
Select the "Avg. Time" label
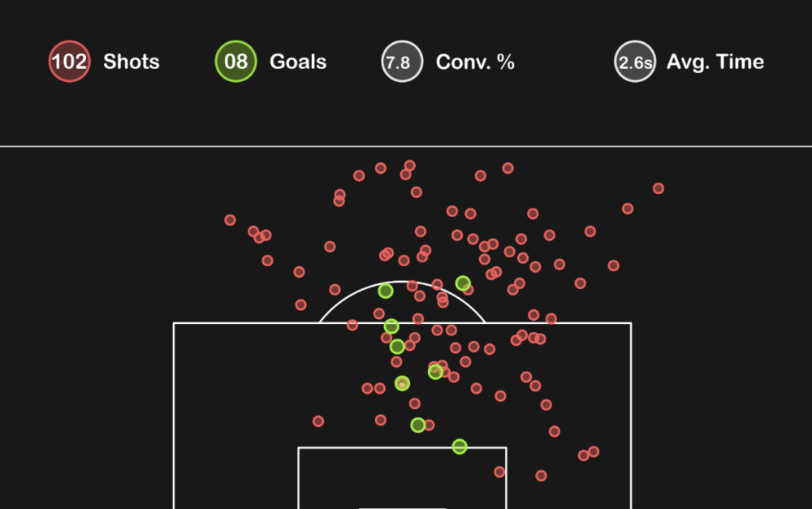[x=715, y=62]
